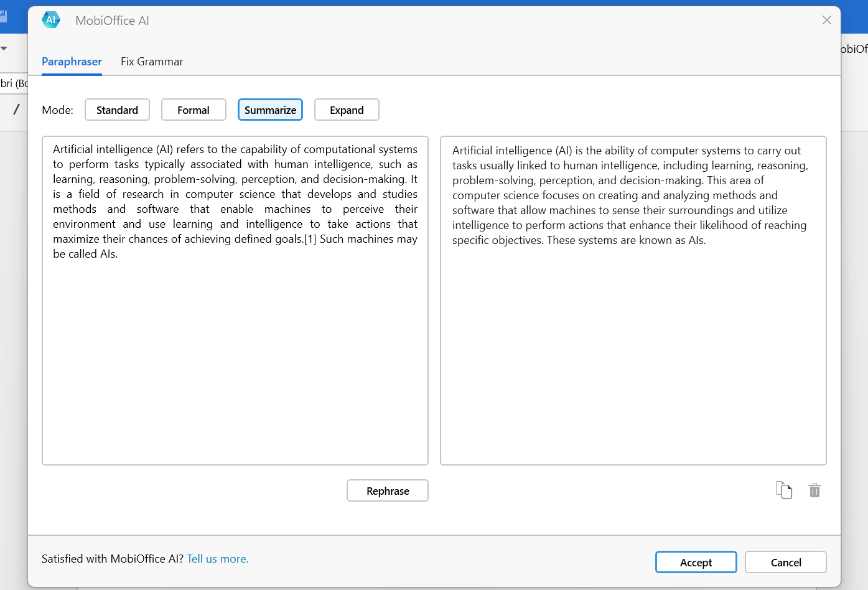The width and height of the screenshot is (868, 590).
Task: Select Formal mode
Action: (194, 110)
